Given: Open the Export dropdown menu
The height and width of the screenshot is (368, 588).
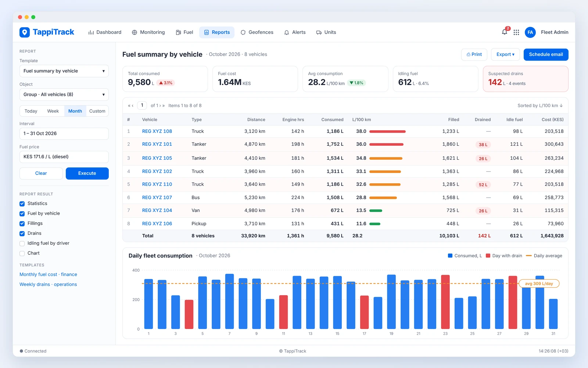Looking at the screenshot, I should (x=505, y=54).
